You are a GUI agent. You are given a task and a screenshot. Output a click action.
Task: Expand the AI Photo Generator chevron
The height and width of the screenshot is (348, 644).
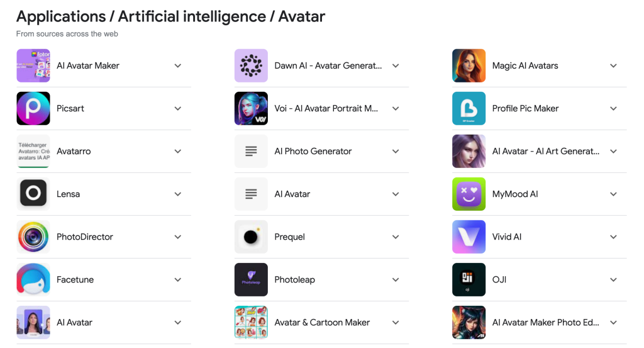[x=396, y=151]
